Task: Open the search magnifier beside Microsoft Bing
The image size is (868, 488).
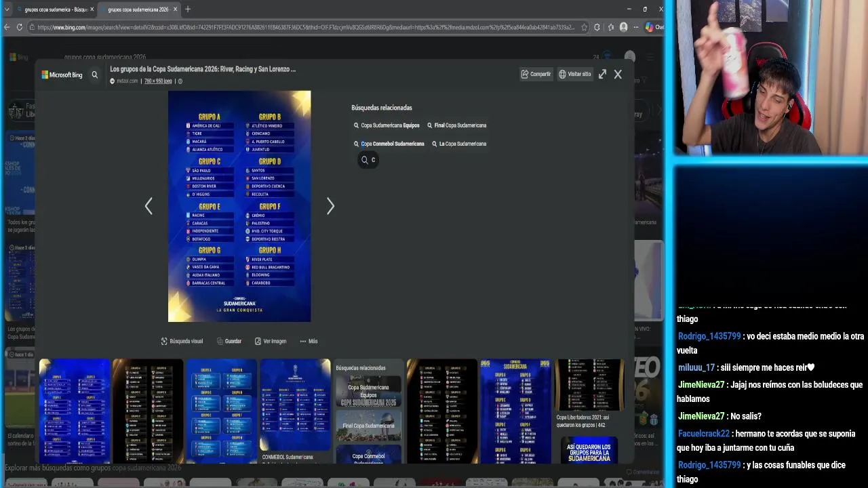Action: coord(95,75)
